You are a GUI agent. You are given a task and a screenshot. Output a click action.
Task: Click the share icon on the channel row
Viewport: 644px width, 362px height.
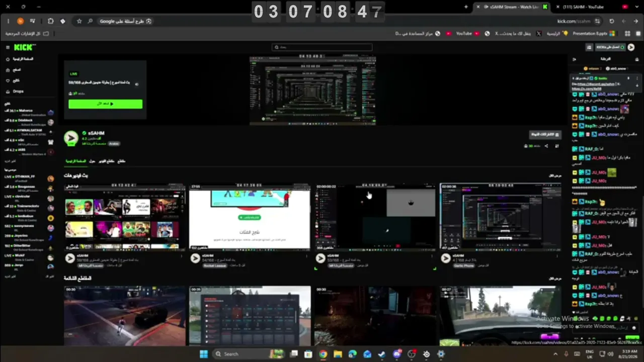pos(546,146)
